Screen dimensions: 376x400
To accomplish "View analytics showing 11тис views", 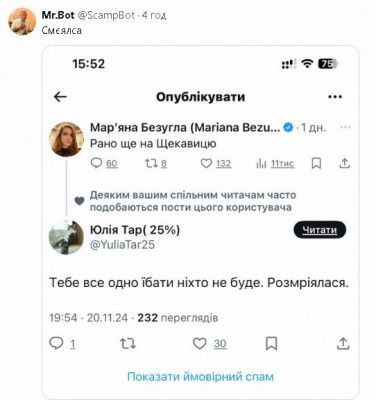I will point(275,164).
